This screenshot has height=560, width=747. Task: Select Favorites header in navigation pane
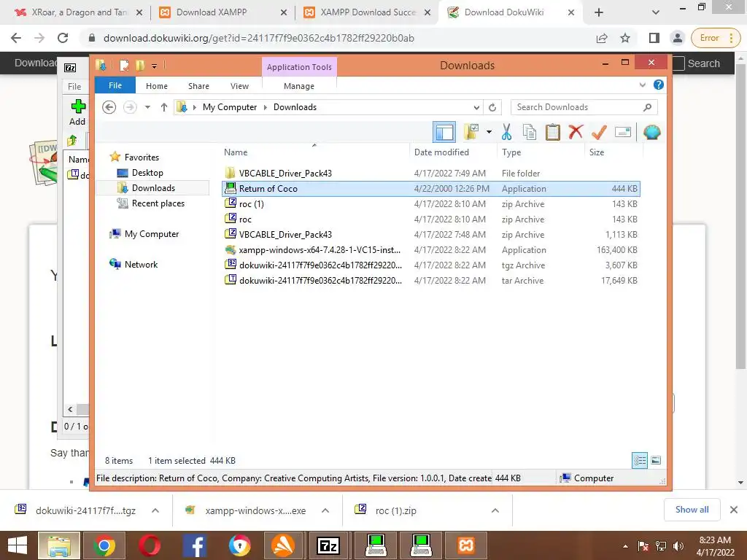tap(142, 157)
